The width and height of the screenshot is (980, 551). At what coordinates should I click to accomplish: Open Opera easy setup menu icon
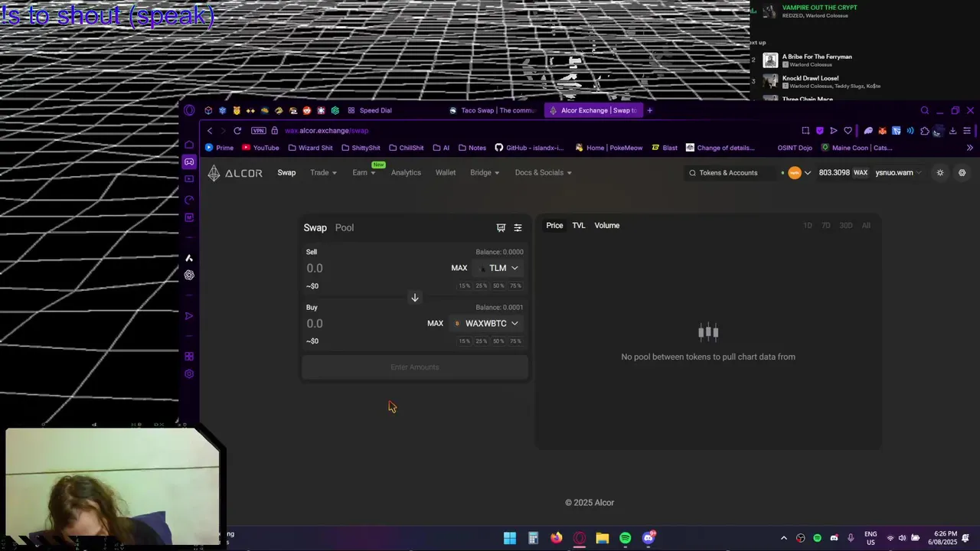tap(967, 131)
